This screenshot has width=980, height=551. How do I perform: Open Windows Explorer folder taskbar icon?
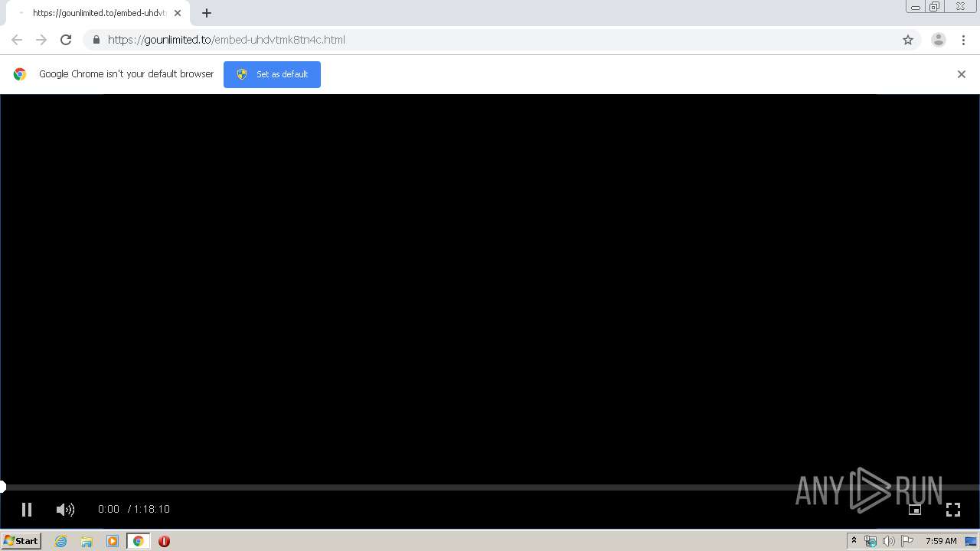[x=87, y=541]
